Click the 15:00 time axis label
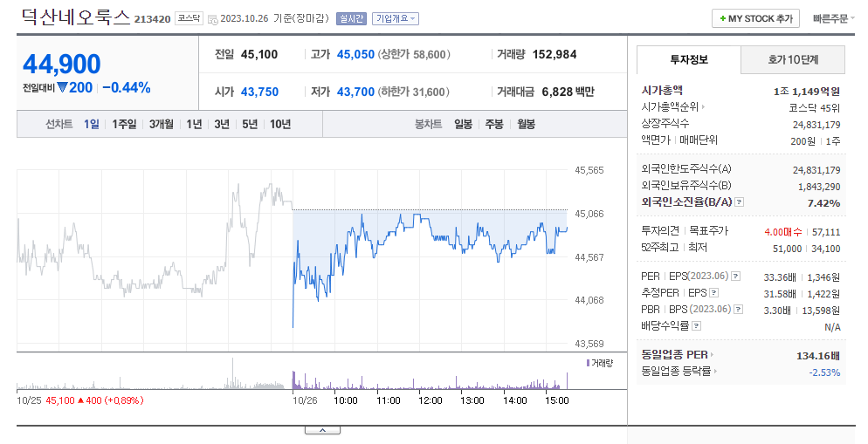This screenshot has width=868, height=444. coord(557,400)
